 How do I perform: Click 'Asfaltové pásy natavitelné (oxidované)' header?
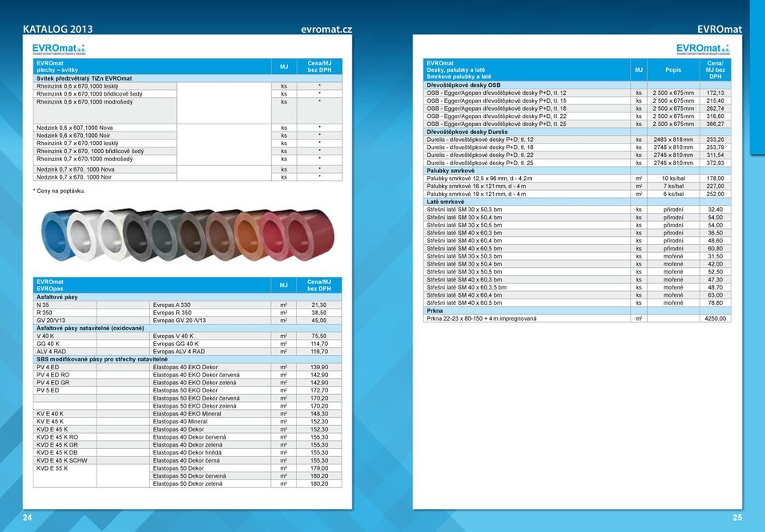coord(187,328)
